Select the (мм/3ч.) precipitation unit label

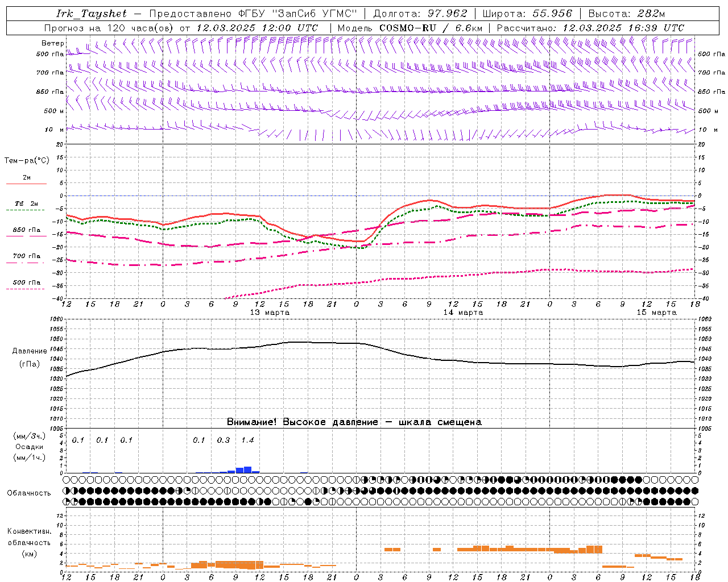click(30, 436)
